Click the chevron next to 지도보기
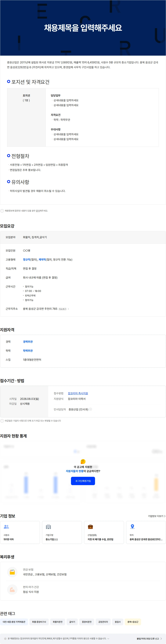Screen dimensions: 166x644 68,309
